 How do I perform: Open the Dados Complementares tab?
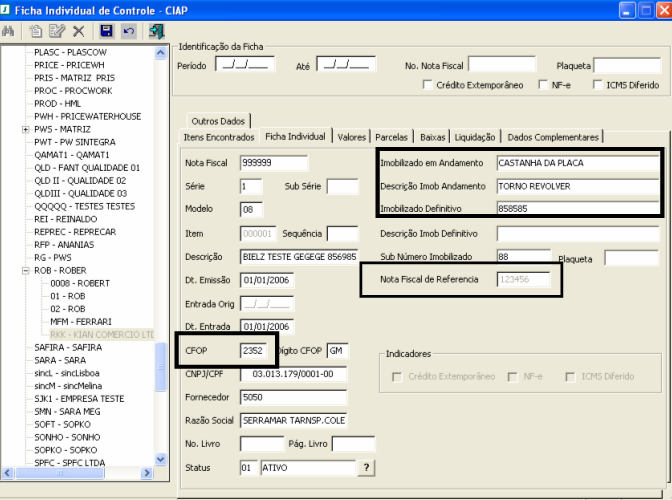click(553, 137)
